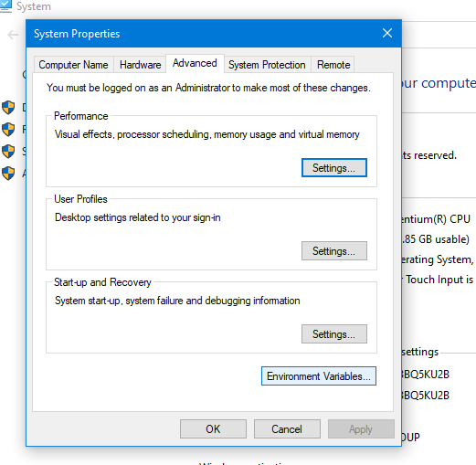Click the Performance group label
The image size is (476, 465).
[x=81, y=116]
